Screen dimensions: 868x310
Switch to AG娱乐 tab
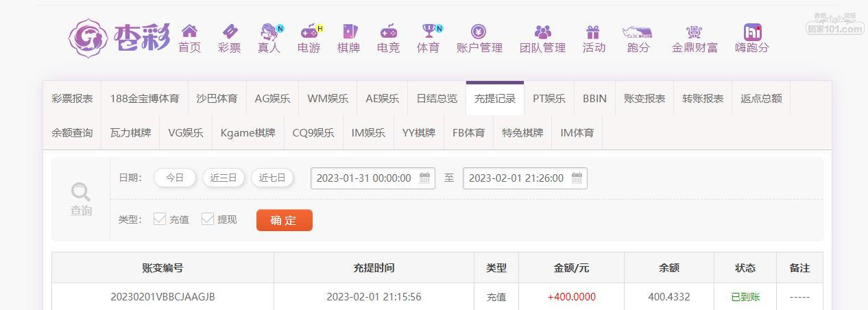pos(272,98)
